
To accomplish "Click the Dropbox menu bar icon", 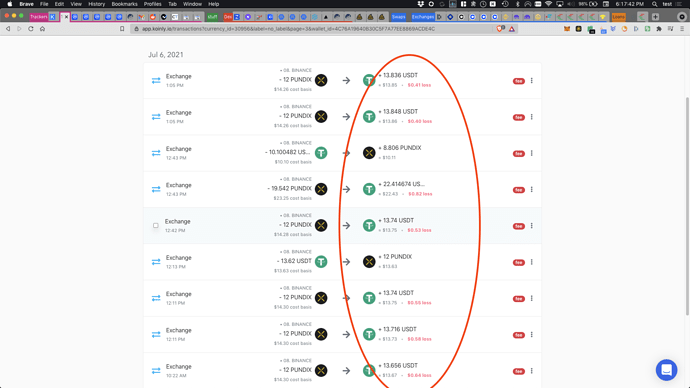I will [421, 4].
